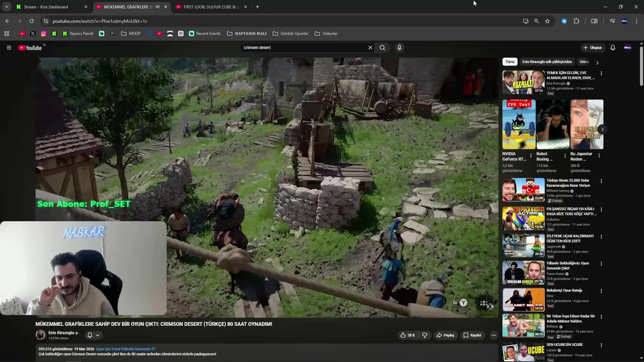
Task: Share the video using Paylaş
Action: [x=445, y=335]
